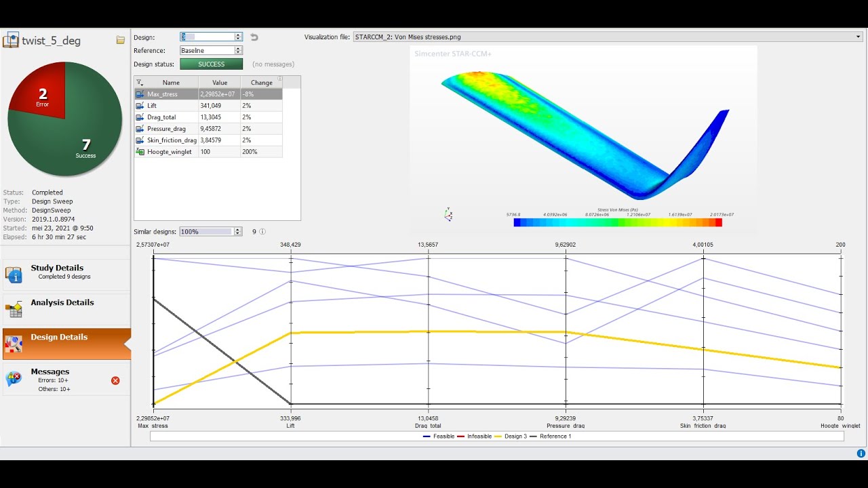Click the response icon beside Drag_total

(x=140, y=117)
